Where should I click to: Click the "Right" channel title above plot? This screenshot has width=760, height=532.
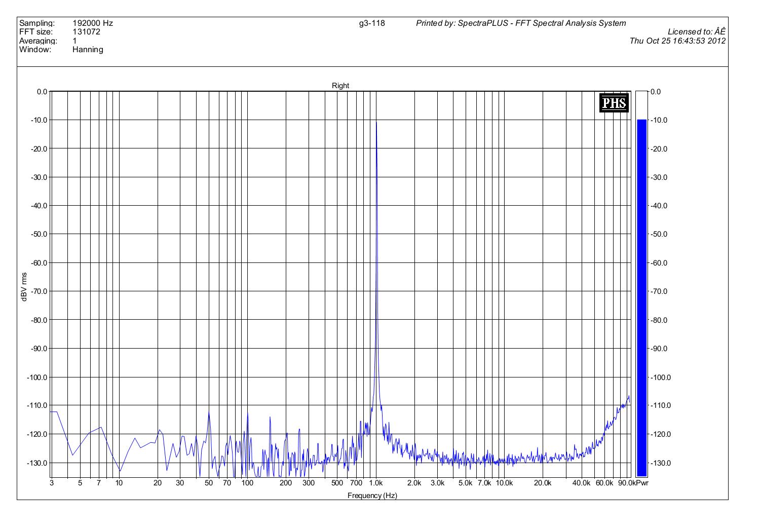point(340,86)
